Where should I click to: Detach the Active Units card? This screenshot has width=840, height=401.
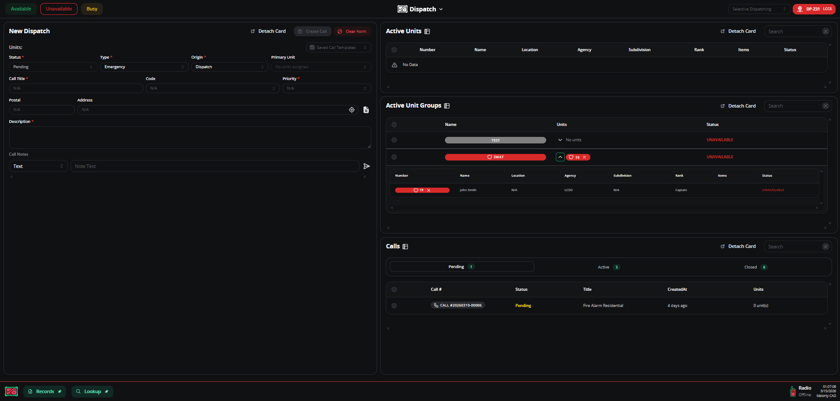point(738,32)
